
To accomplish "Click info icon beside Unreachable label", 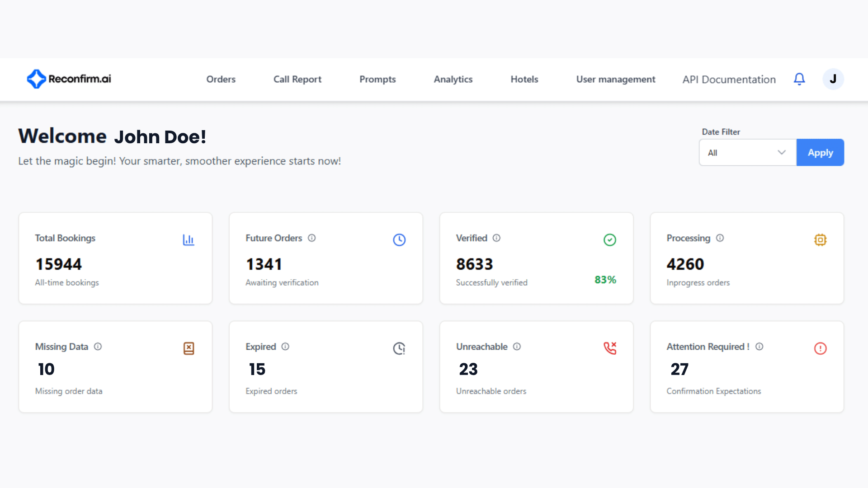I will pos(517,347).
